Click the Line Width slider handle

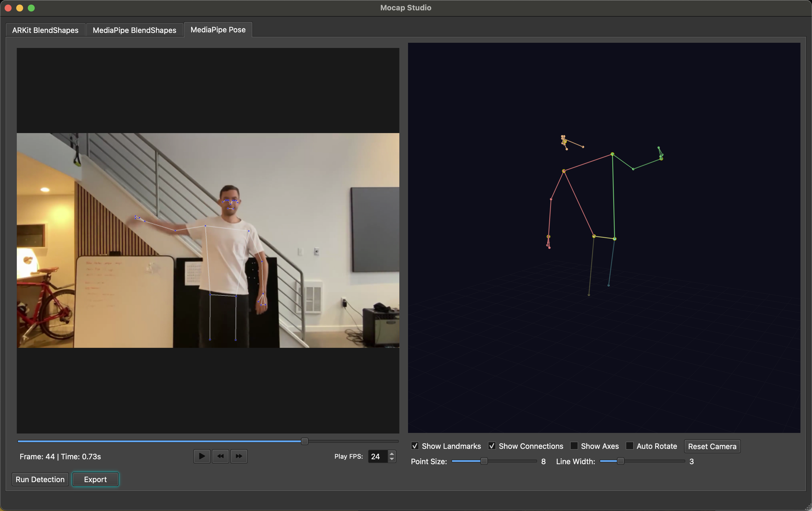pos(620,461)
